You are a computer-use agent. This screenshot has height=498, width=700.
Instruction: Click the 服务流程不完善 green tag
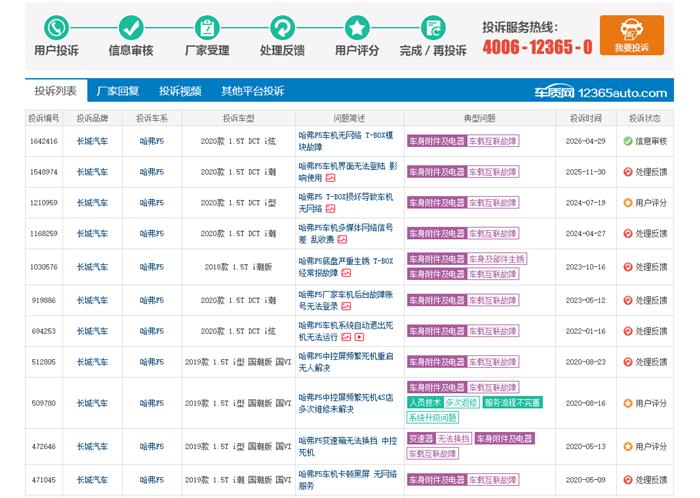coord(512,402)
